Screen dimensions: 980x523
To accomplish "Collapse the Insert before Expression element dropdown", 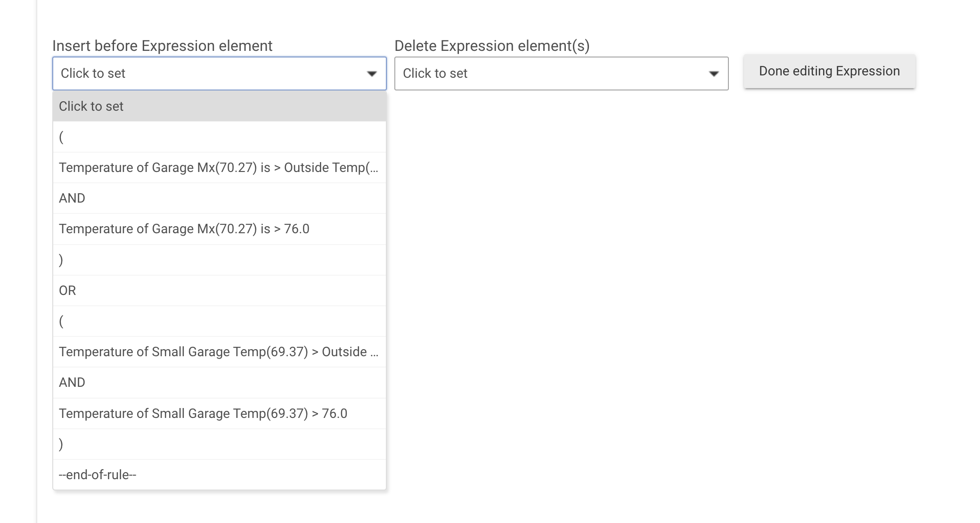I will click(219, 74).
